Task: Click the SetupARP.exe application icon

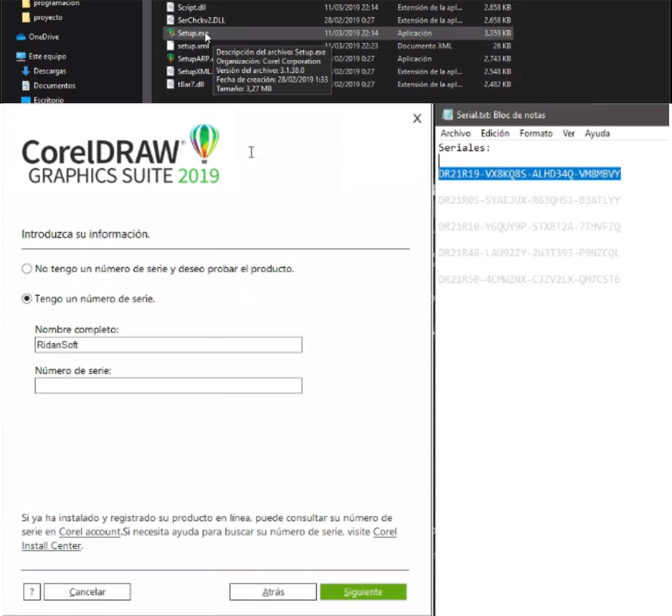Action: [171, 59]
